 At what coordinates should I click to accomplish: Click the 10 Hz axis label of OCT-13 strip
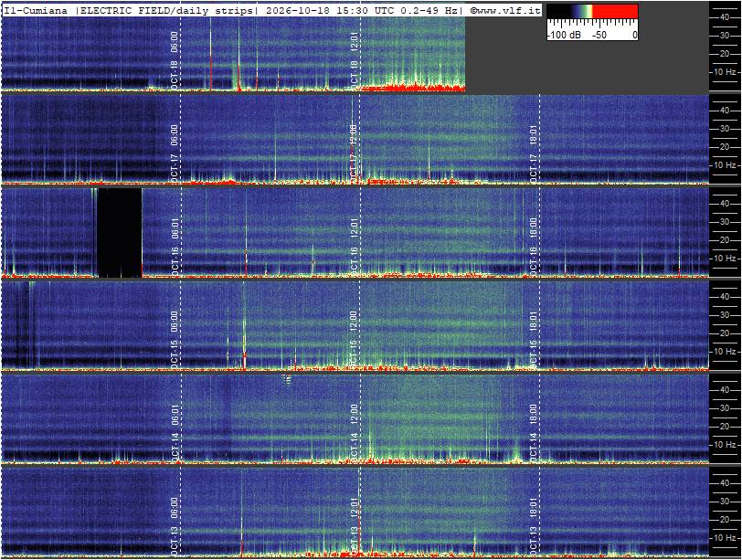click(x=725, y=538)
